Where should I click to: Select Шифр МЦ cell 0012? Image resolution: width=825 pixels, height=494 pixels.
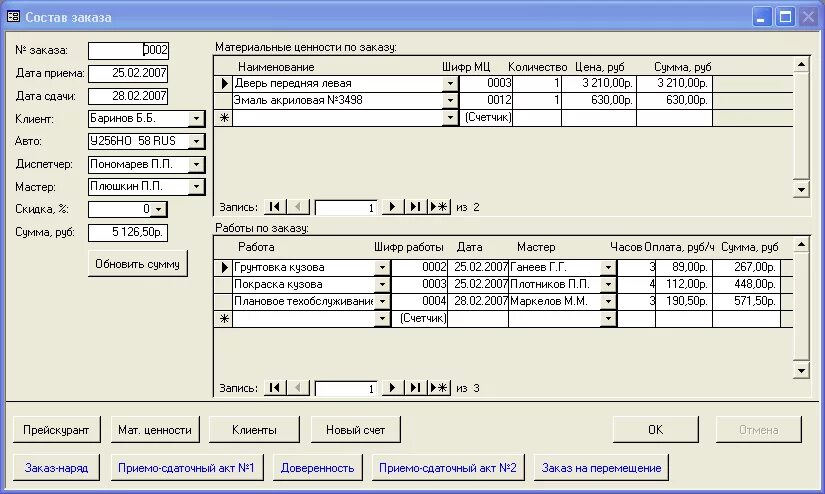coord(486,100)
